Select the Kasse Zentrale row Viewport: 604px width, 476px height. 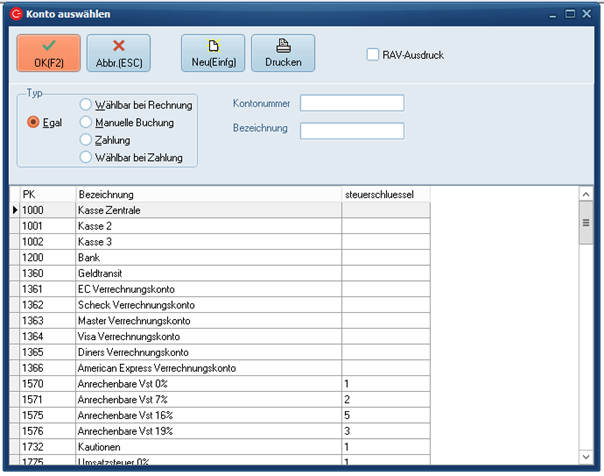pos(207,210)
